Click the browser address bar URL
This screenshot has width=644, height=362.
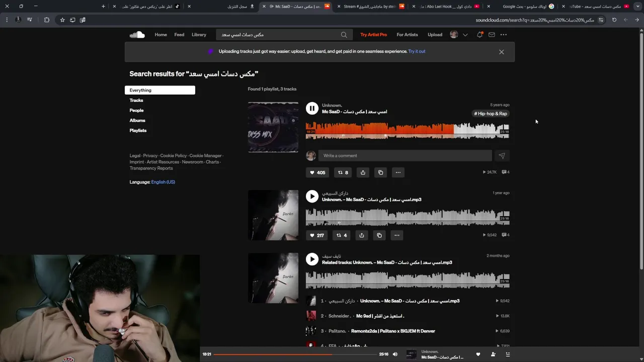pyautogui.click(x=535, y=20)
